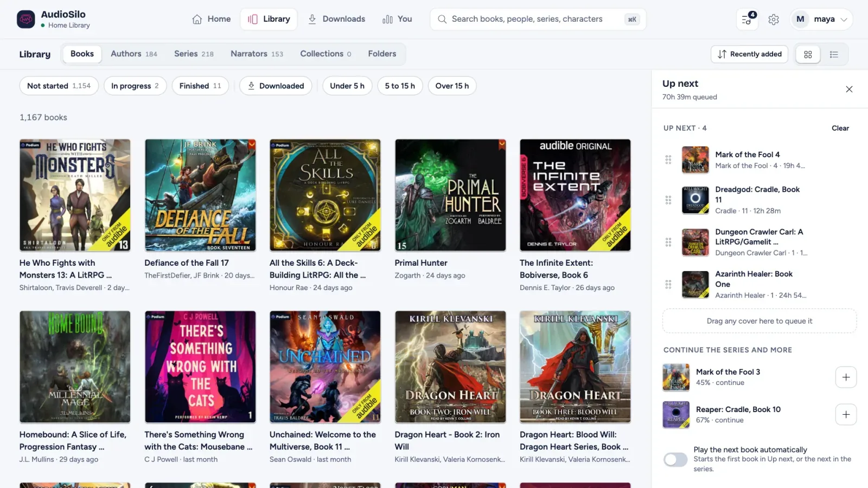
Task: Switch to grid view layout
Action: pyautogui.click(x=808, y=54)
